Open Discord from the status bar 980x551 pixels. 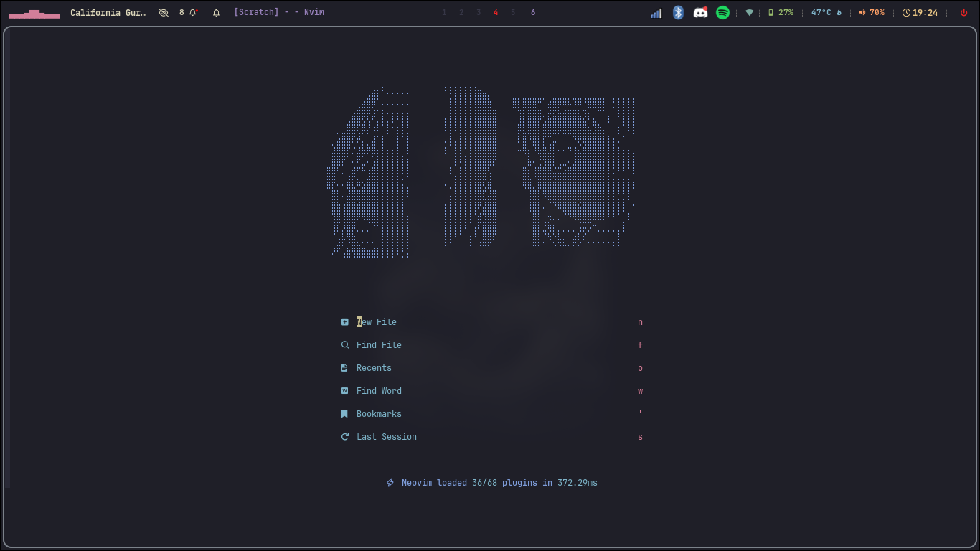pyautogui.click(x=700, y=12)
